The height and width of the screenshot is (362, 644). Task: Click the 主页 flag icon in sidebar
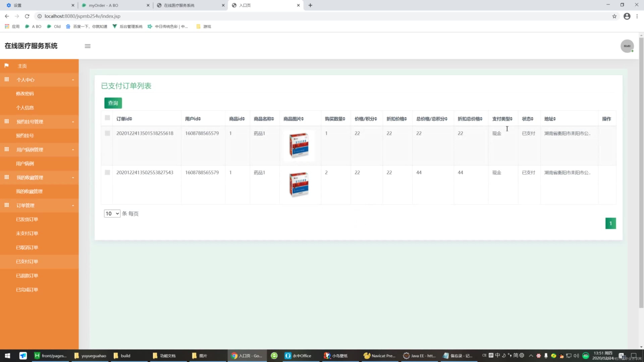point(7,66)
